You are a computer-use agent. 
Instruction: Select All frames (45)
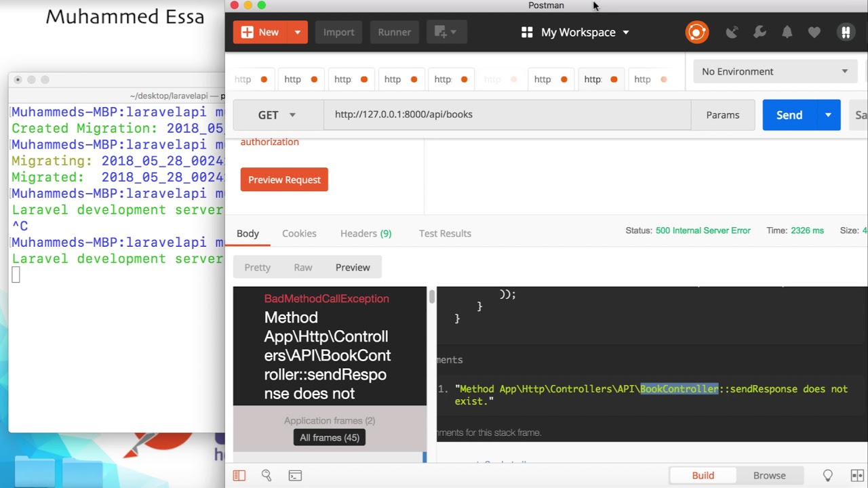pos(330,438)
